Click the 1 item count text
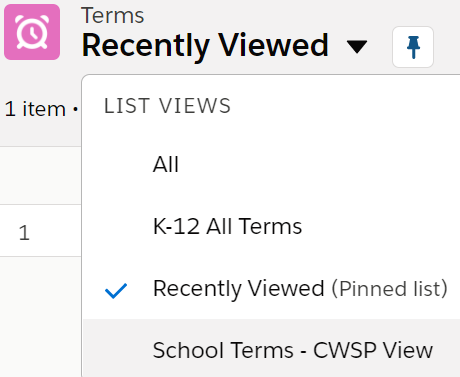Image resolution: width=460 pixels, height=377 pixels. (x=35, y=109)
